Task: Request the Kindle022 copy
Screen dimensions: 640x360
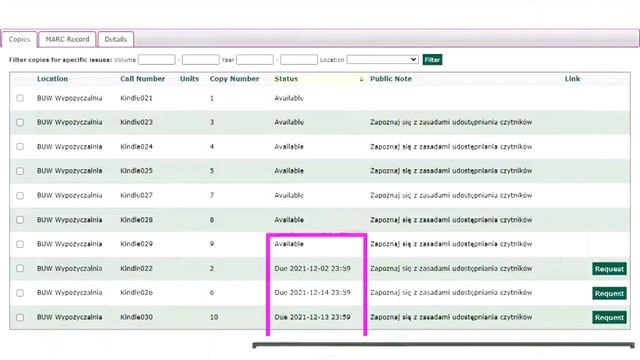Action: coord(609,269)
